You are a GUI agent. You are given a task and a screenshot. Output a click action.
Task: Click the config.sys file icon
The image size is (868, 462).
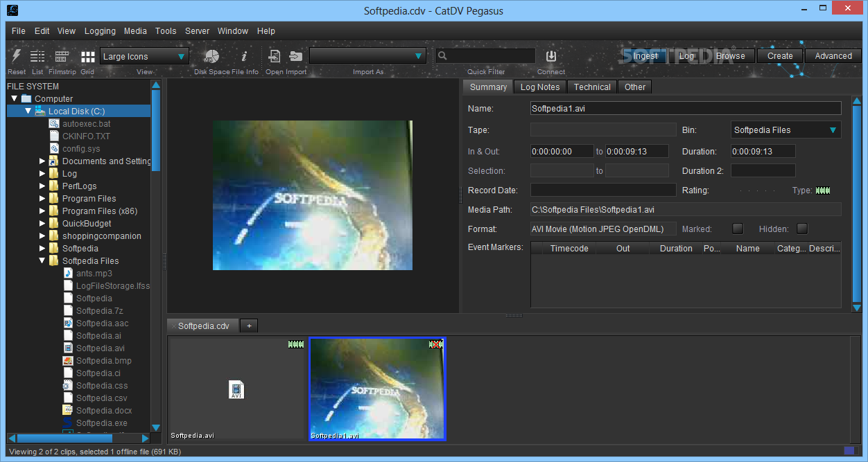tap(55, 148)
